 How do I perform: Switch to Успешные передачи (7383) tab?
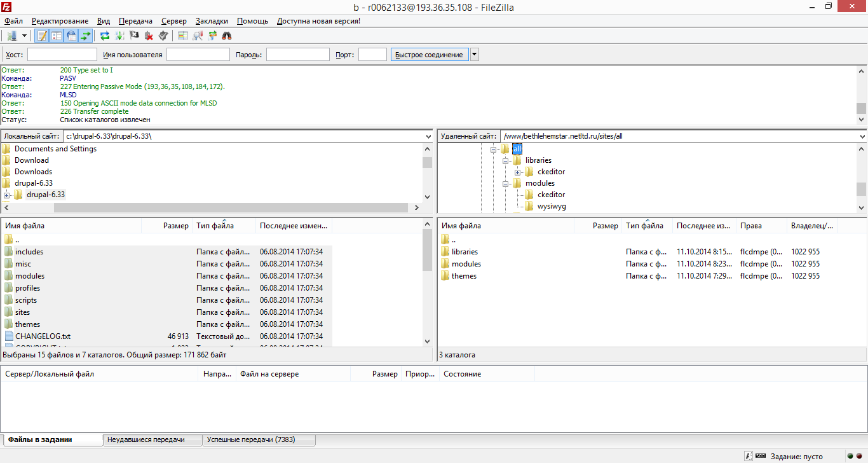pos(259,439)
